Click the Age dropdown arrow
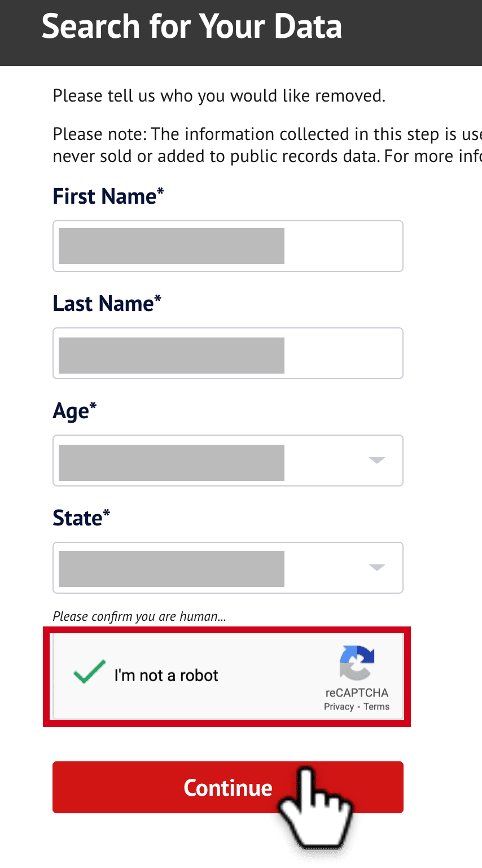Image resolution: width=482 pixels, height=868 pixels. coord(376,460)
